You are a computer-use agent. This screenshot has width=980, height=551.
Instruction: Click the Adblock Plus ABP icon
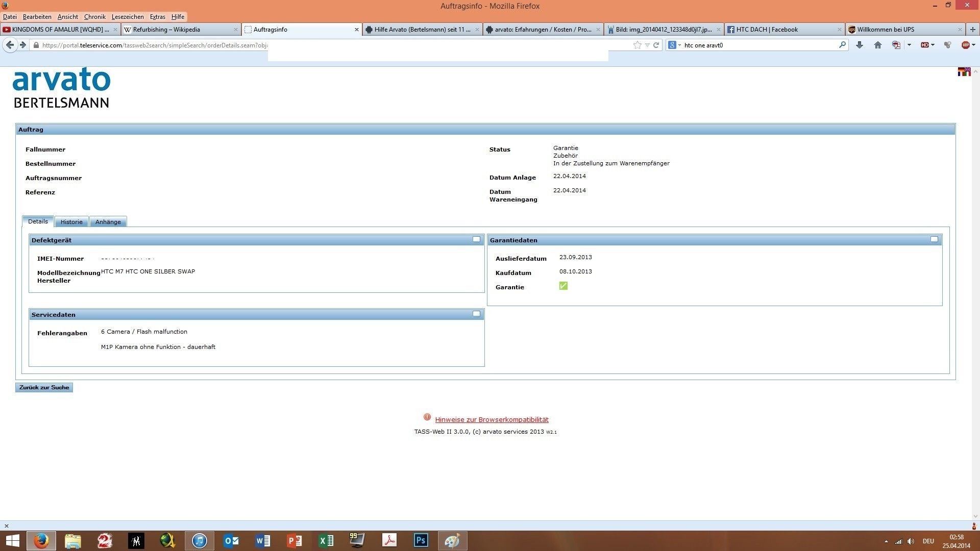tap(965, 45)
